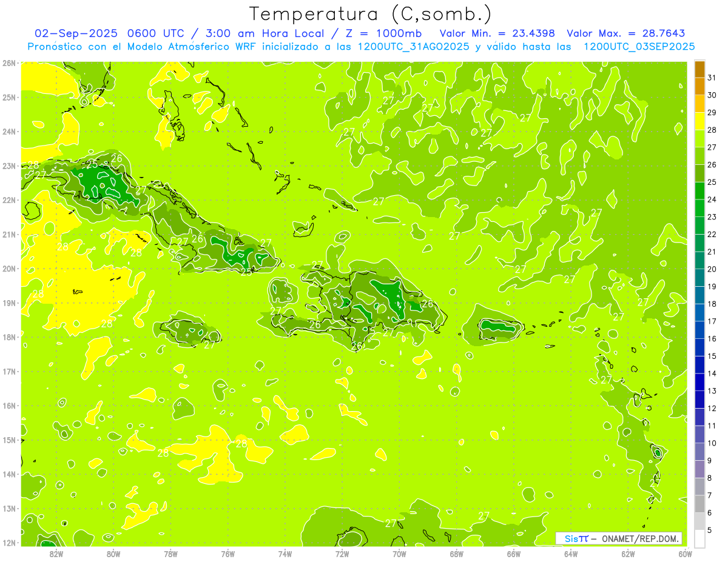Click the legend value "9"
The width and height of the screenshot is (728, 562).
click(x=710, y=461)
